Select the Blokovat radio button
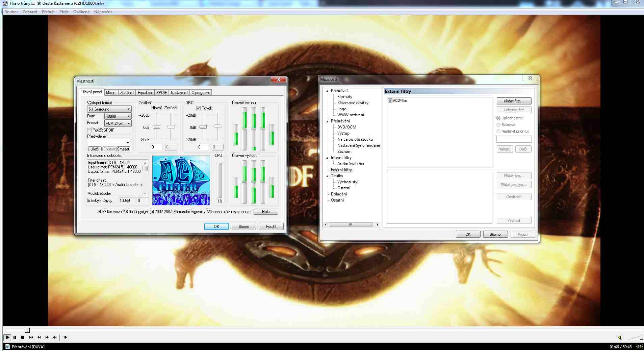644x351 pixels. click(x=498, y=125)
